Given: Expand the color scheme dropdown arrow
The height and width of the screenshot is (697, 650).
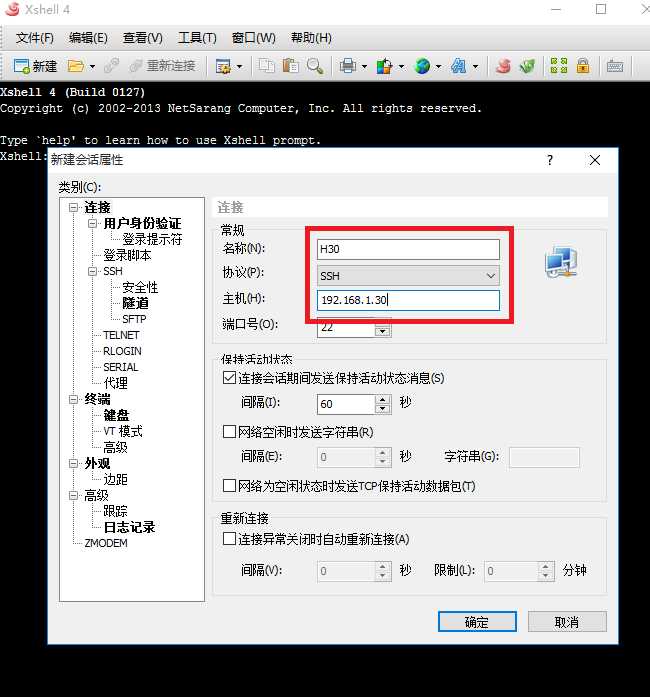Looking at the screenshot, I should click(401, 67).
